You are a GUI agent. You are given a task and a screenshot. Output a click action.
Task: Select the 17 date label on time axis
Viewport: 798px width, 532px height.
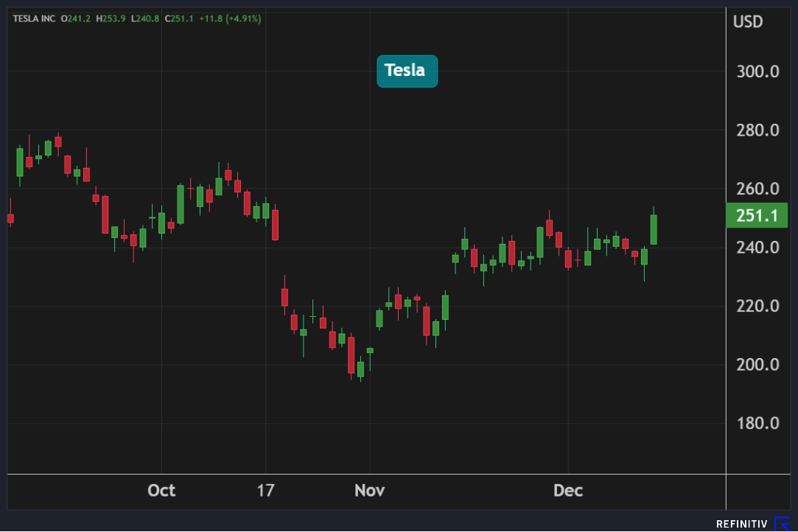pyautogui.click(x=265, y=491)
